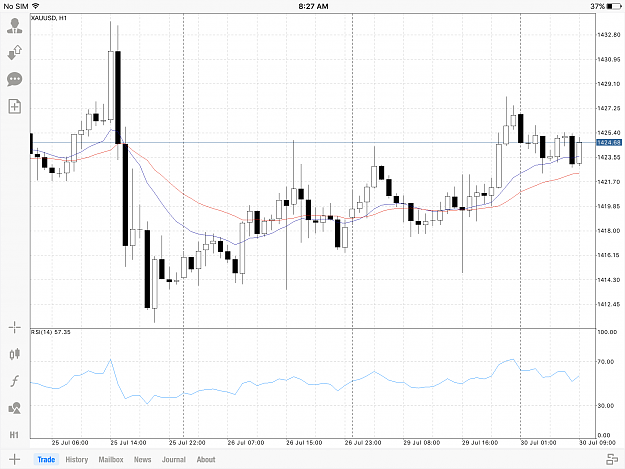Switch to the History tab
Screen dimensions: 625x469
coord(77,459)
